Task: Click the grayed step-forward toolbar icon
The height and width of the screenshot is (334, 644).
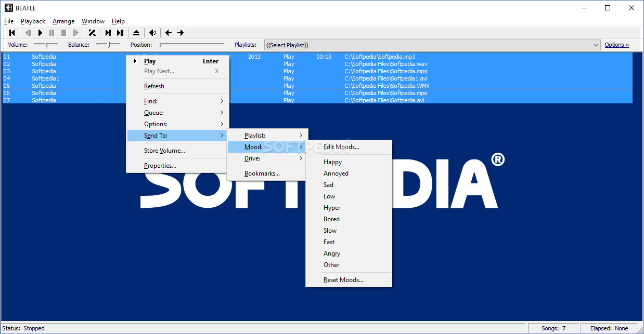Action: tap(76, 33)
